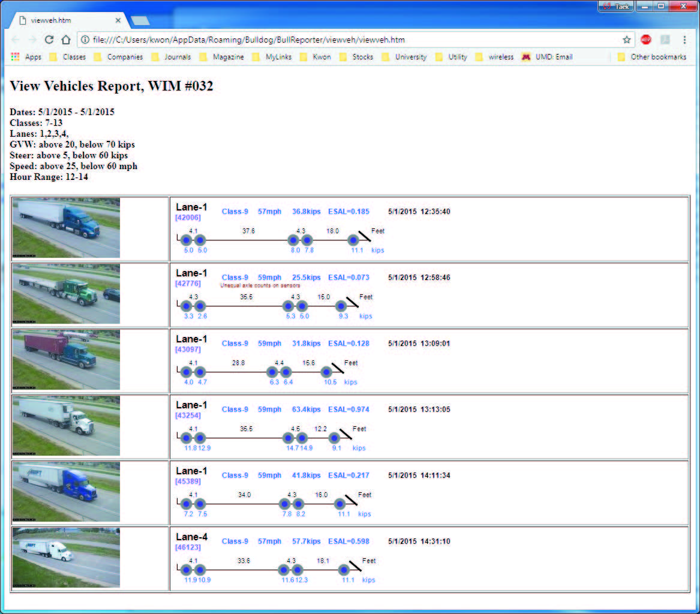
Task: Click the Adblock Plus extension icon
Action: 646,40
